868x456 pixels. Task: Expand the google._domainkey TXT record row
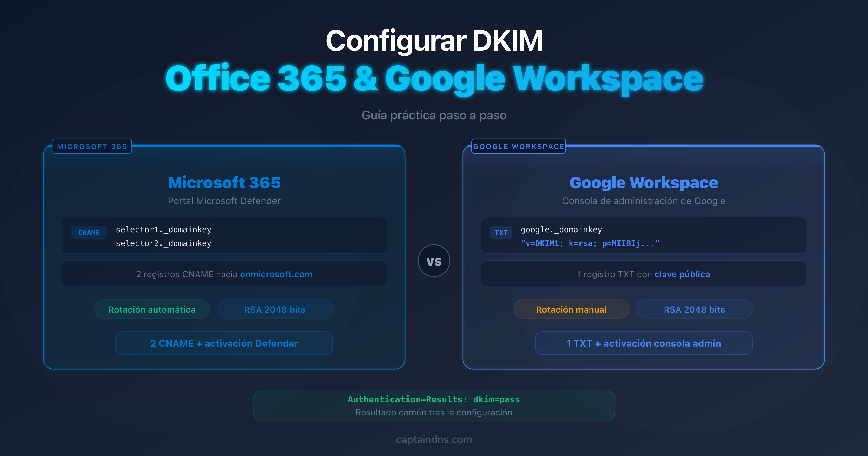[x=561, y=230]
